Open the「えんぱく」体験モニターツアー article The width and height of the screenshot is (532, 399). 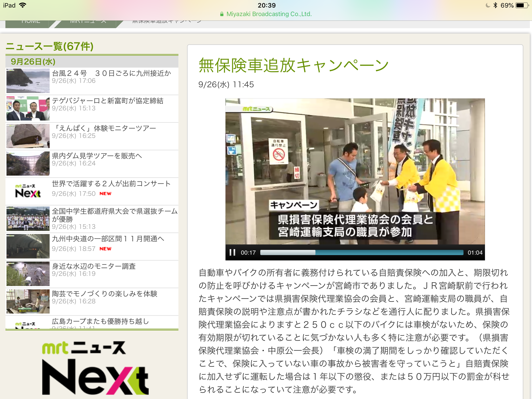tap(92, 136)
